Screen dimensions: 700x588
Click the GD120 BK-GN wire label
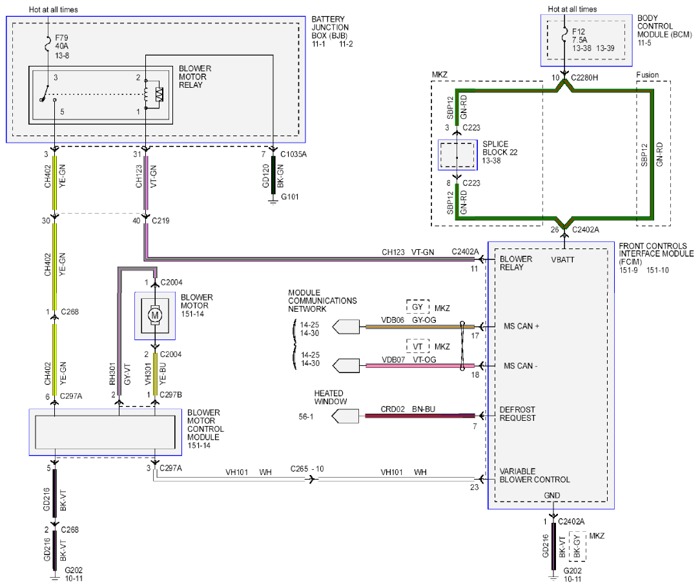273,176
